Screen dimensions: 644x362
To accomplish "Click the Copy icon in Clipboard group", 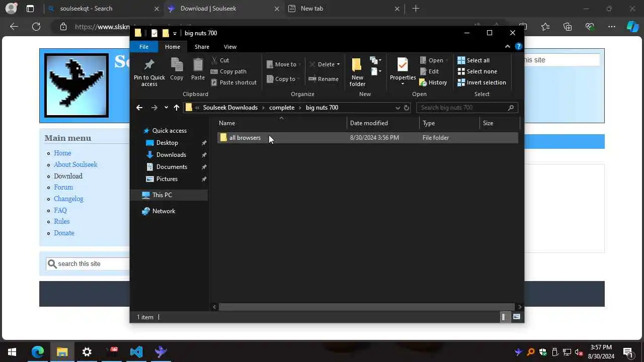I will point(177,65).
